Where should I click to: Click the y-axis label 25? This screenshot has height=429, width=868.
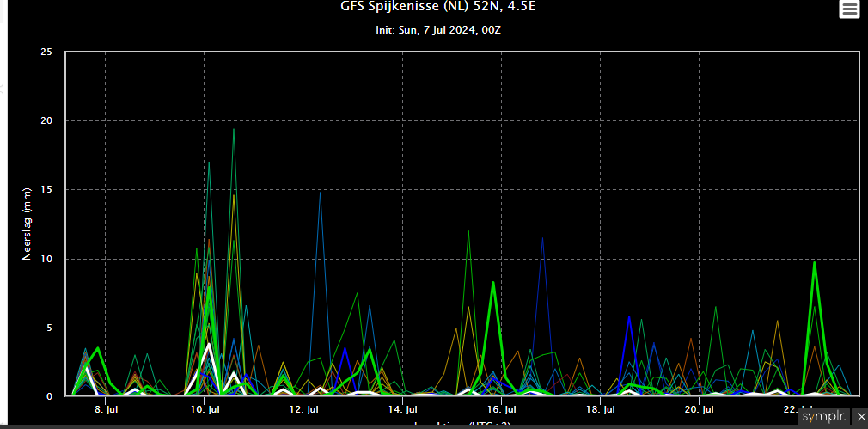46,52
